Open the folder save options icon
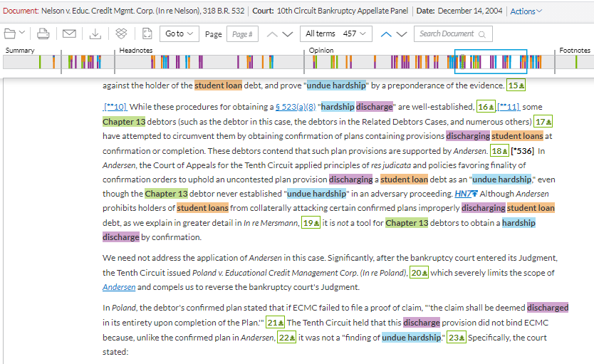Image resolution: width=594 pixels, height=364 pixels. (14, 34)
